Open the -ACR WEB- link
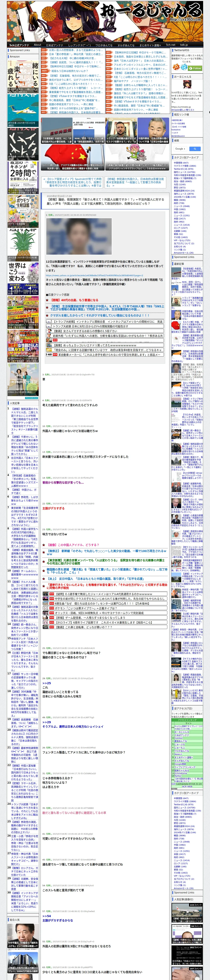This screenshot has height=980, width=210. point(187,786)
